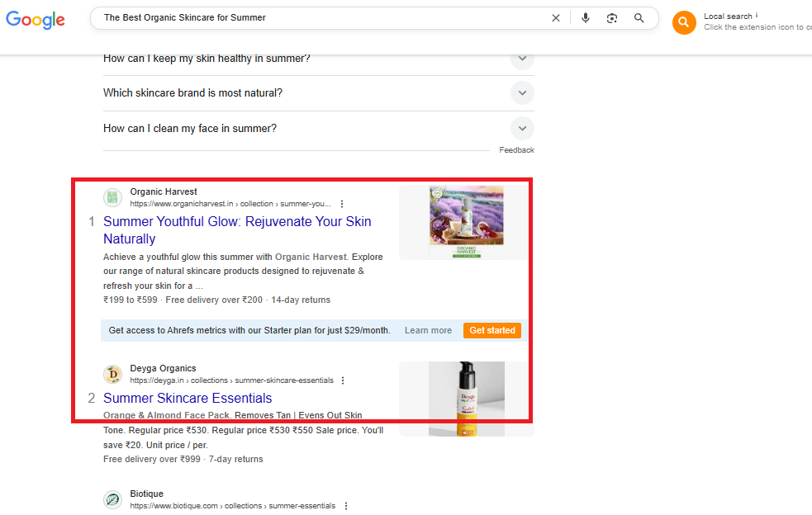The height and width of the screenshot is (515, 812).
Task: Open the Deyga Organics site favicon
Action: pos(113,374)
